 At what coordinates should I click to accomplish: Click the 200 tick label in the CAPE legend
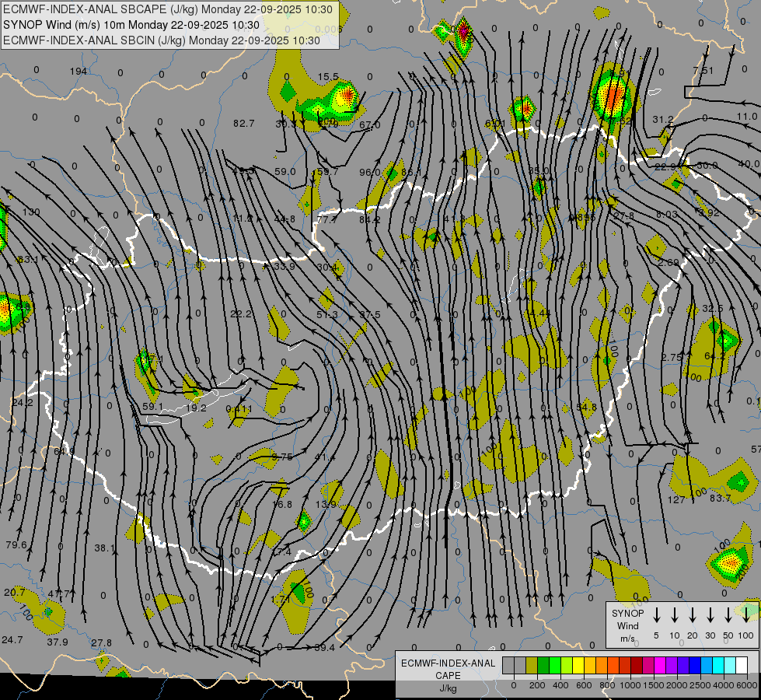[x=537, y=685]
